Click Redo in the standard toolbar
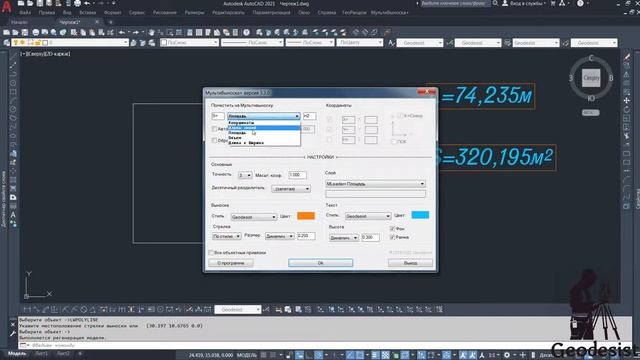 [136, 32]
